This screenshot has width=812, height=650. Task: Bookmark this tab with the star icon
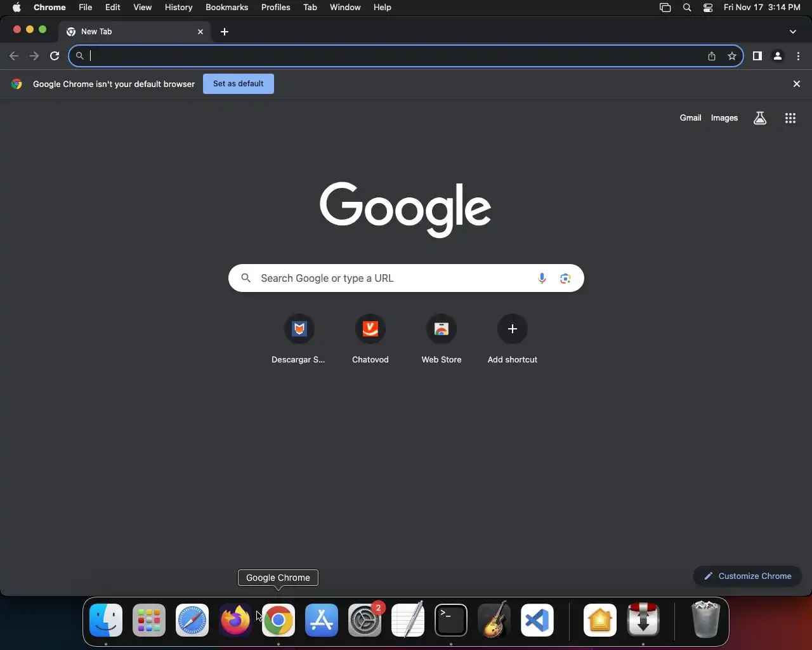point(732,56)
